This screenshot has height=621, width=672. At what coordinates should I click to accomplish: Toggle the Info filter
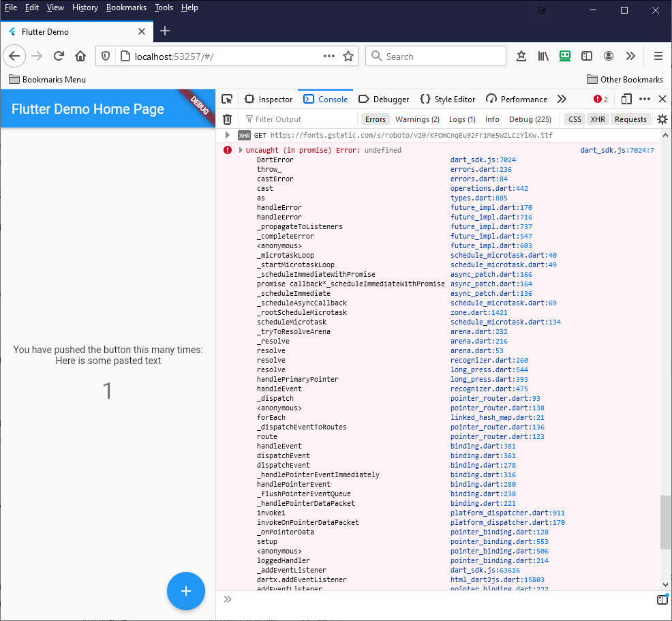tap(492, 119)
